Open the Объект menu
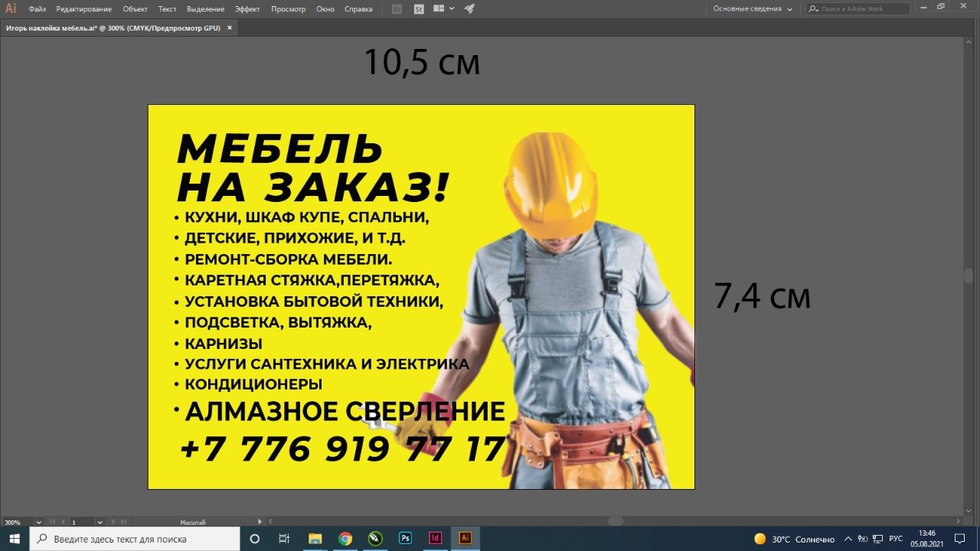This screenshot has height=551, width=980. (x=135, y=9)
